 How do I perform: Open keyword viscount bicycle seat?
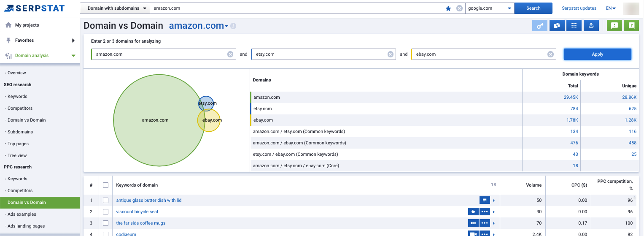pos(137,212)
